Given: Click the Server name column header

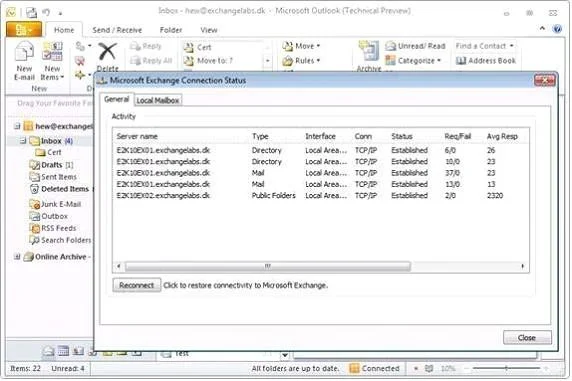Looking at the screenshot, I should (137, 136).
